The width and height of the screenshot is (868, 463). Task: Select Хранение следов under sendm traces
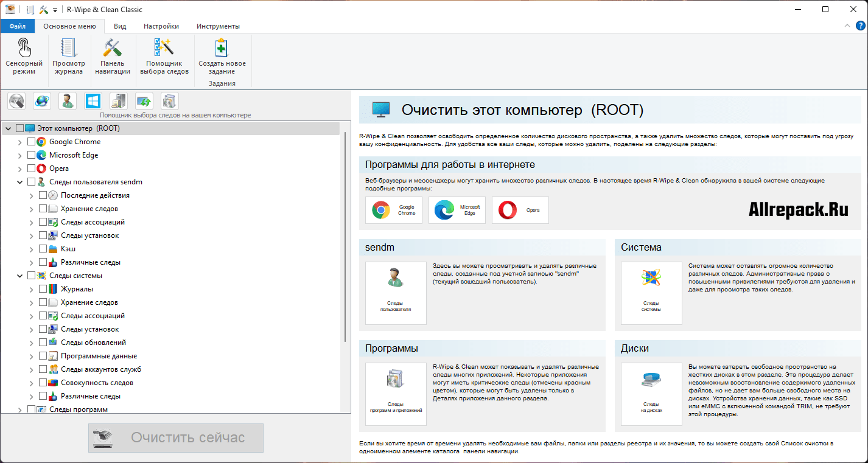[89, 209]
